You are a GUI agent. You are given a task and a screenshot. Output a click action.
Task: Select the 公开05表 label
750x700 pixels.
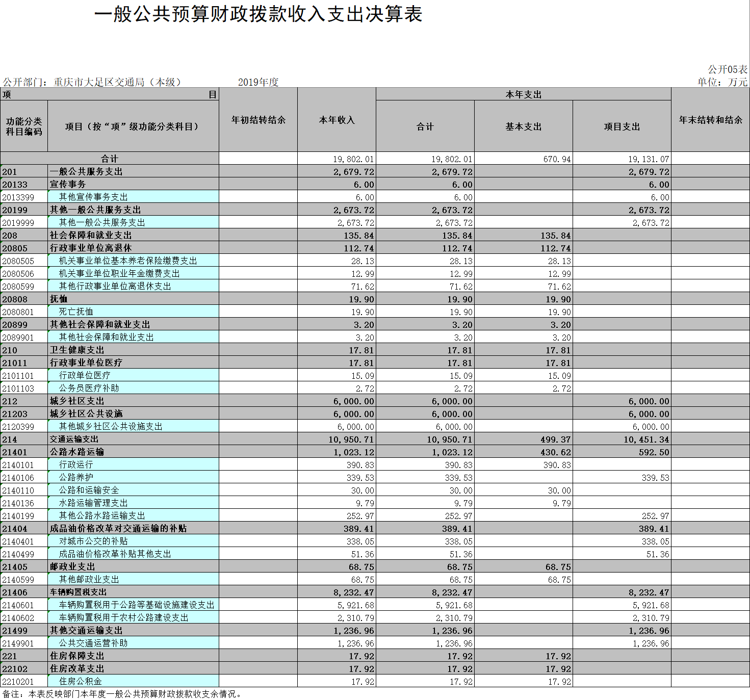point(728,69)
